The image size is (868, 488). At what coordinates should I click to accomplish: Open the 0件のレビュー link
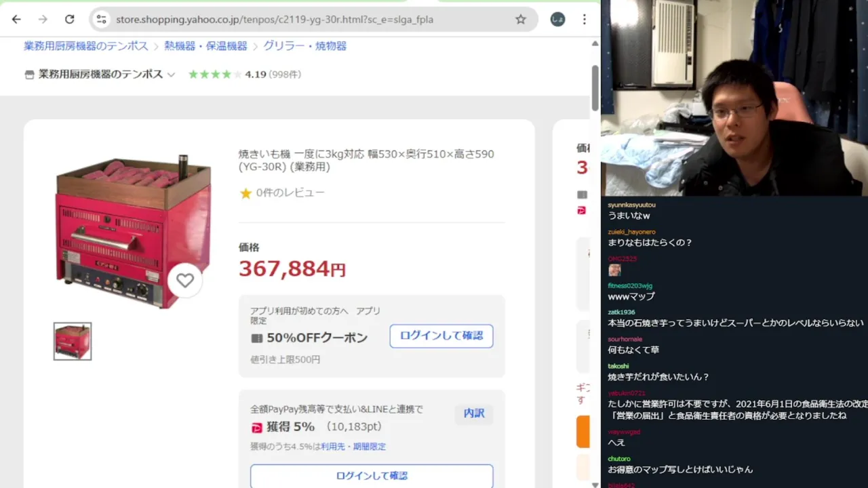tap(290, 193)
